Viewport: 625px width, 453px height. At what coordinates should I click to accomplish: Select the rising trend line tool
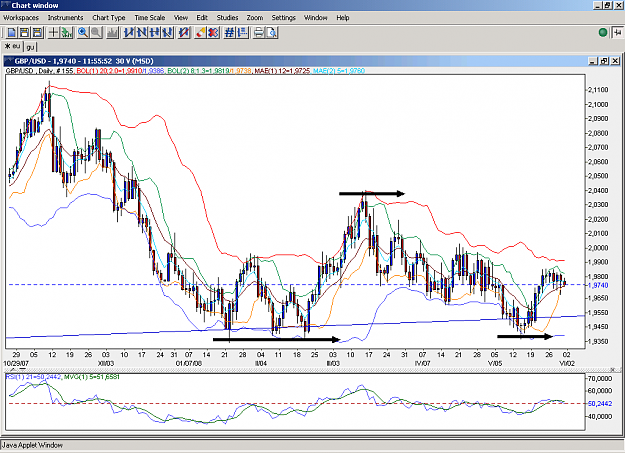128,32
